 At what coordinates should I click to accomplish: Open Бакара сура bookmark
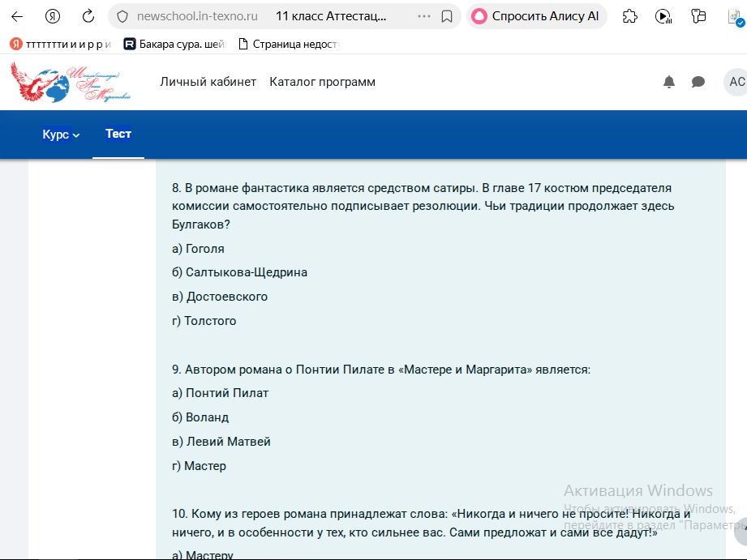[x=174, y=45]
